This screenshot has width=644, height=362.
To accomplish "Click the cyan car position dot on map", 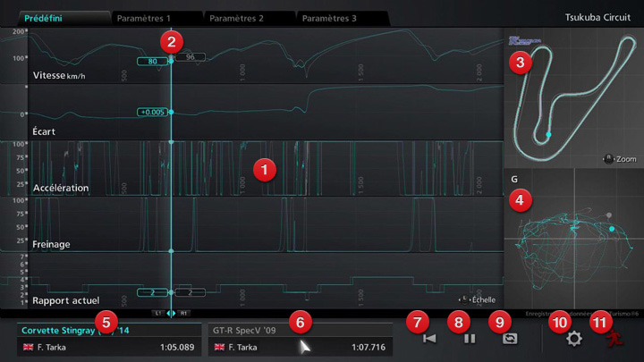I will (x=548, y=135).
